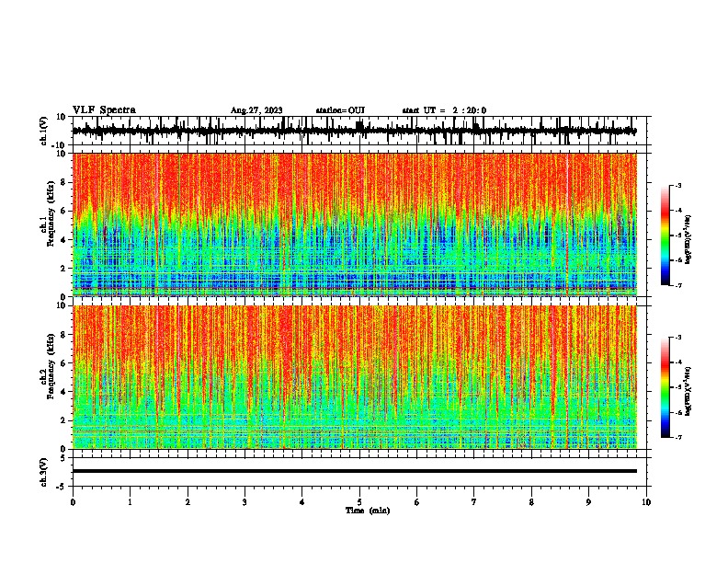Click the time axis tick label '8'
Screen dimensions: 728x563
(x=531, y=502)
